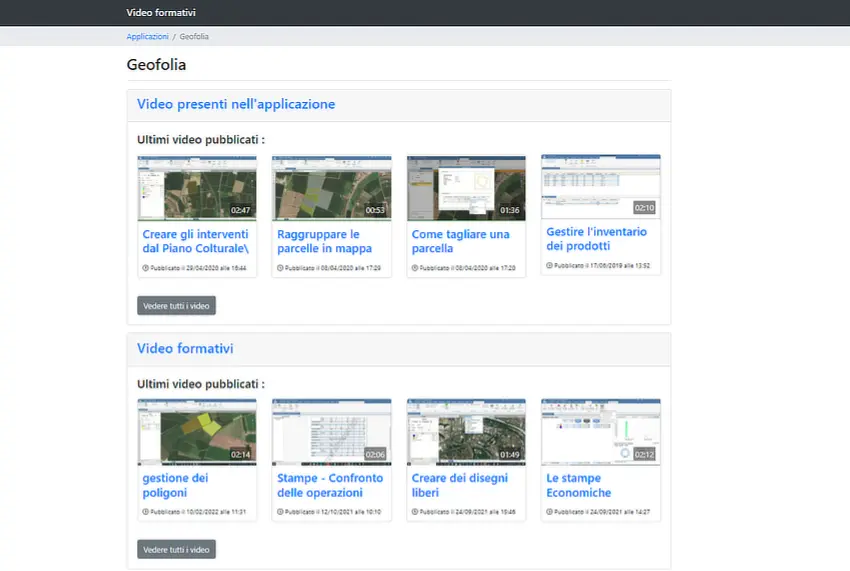Click the 02:12 duration badge
The height and width of the screenshot is (571, 850).
click(x=645, y=454)
